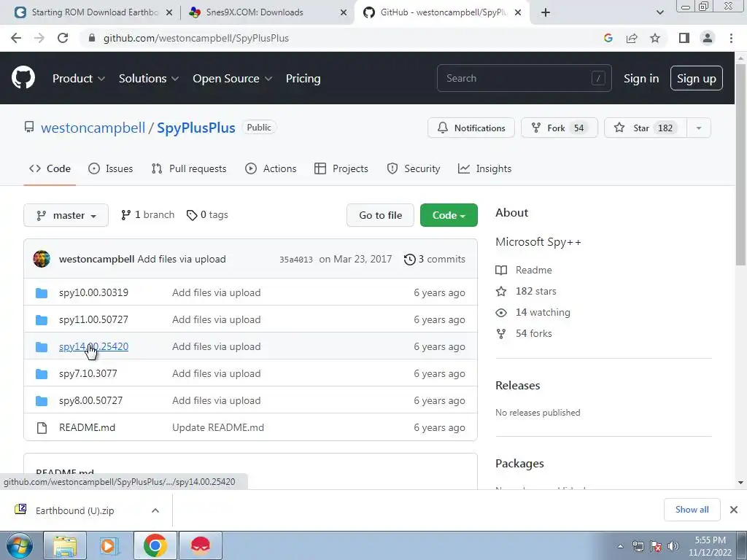Click the file icon beside README.md
Viewport: 747px width, 560px height.
(42, 427)
